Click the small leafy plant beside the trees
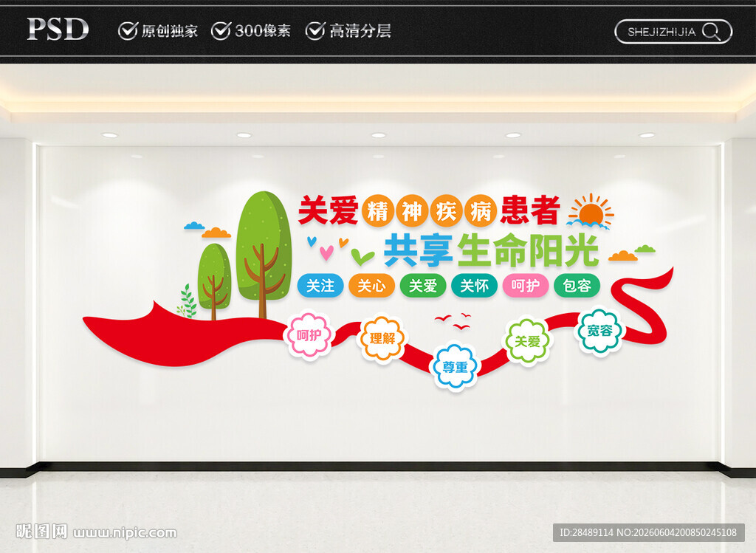This screenshot has height=553, width=756. pos(187,301)
